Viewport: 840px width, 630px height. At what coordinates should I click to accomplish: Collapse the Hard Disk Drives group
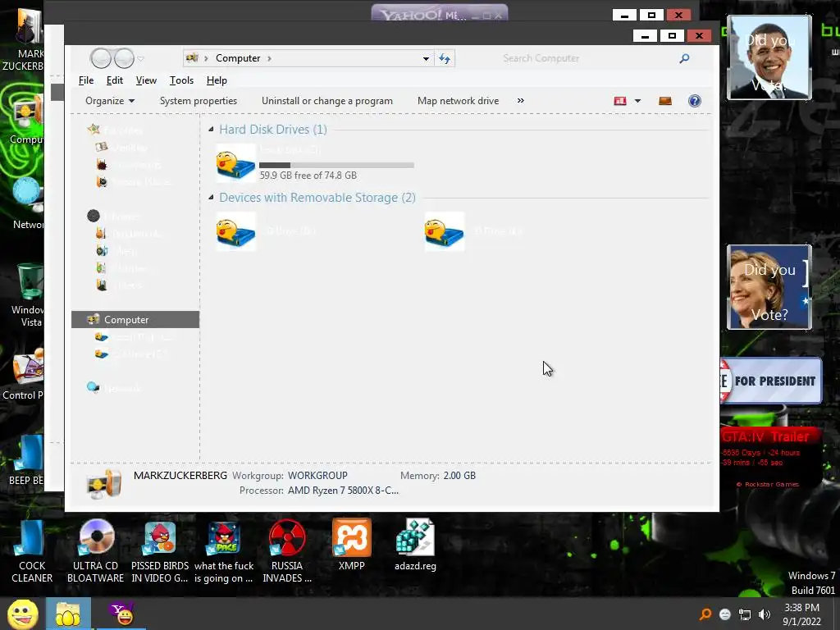coord(211,129)
